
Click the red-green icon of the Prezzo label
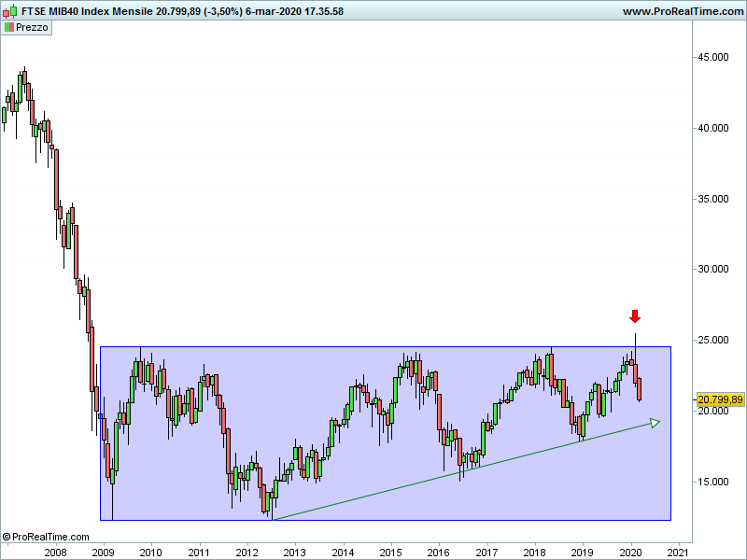pyautogui.click(x=9, y=28)
